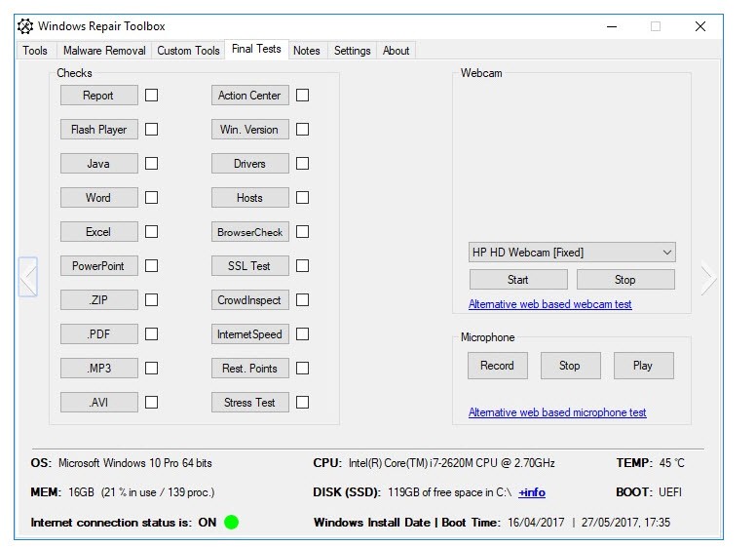Launch CrowdInspect
This screenshot has width=756, height=547.
(249, 300)
